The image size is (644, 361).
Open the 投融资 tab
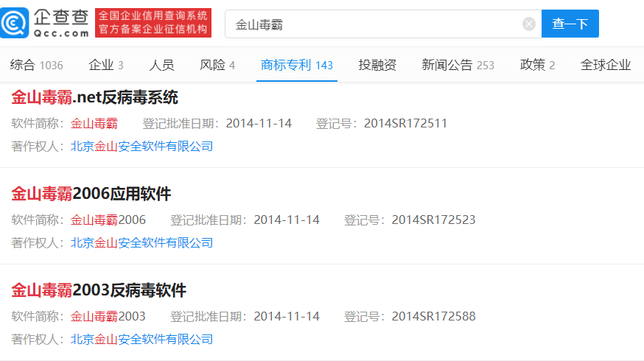click(377, 65)
